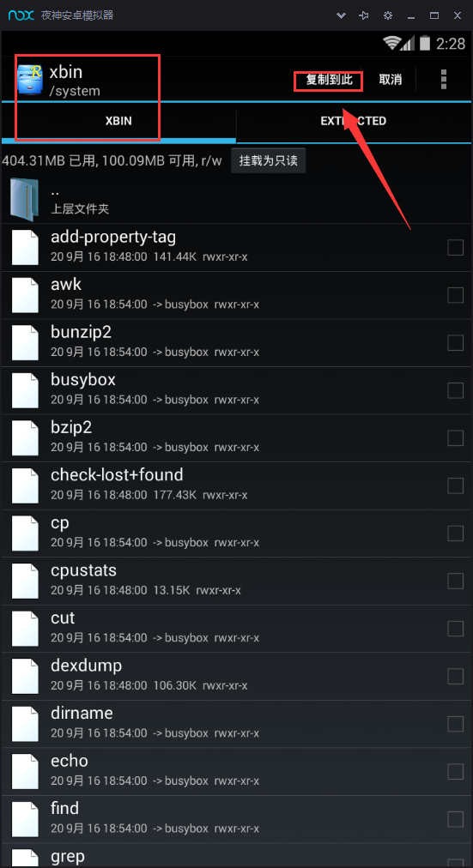Select the checkbox for echo
The image size is (473, 868).
click(455, 771)
